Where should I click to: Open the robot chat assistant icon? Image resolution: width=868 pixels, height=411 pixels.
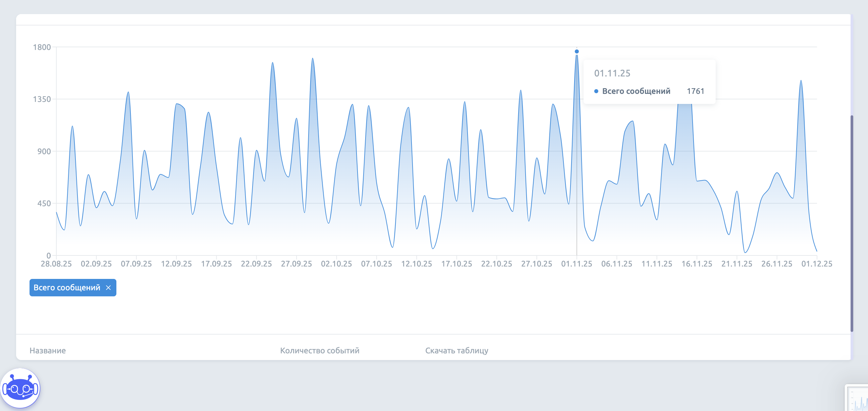[x=20, y=389]
